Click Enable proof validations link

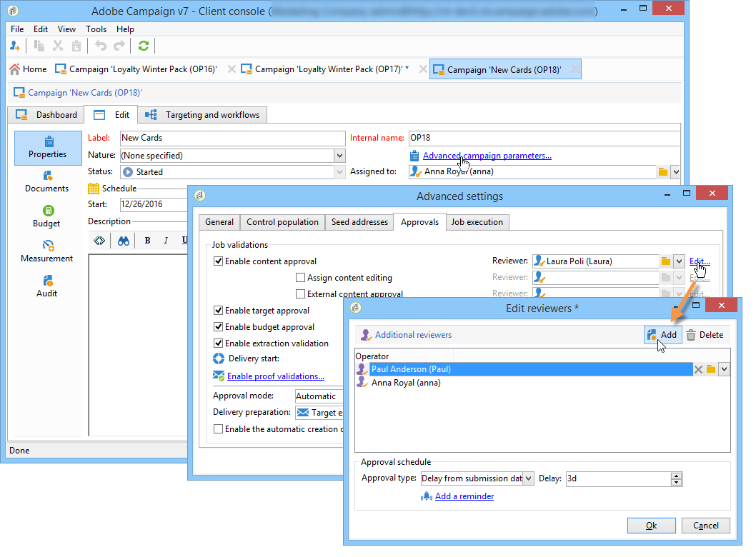(276, 377)
